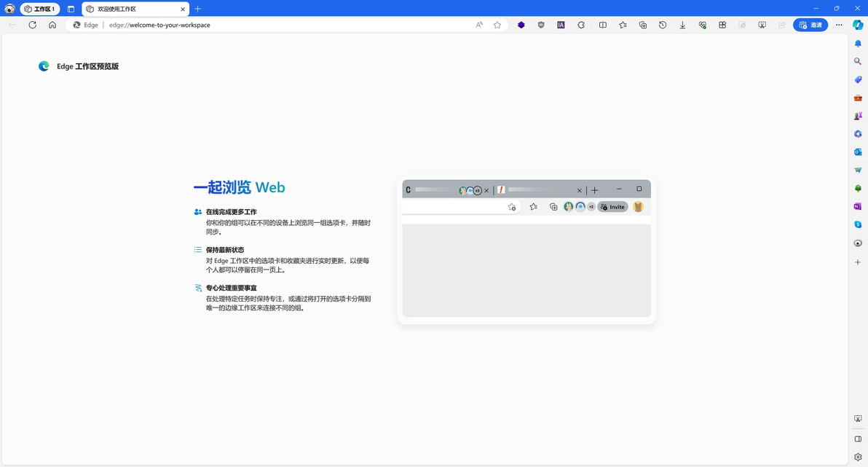The width and height of the screenshot is (868, 467).
Task: Add a sidebar app with plus
Action: [x=858, y=262]
